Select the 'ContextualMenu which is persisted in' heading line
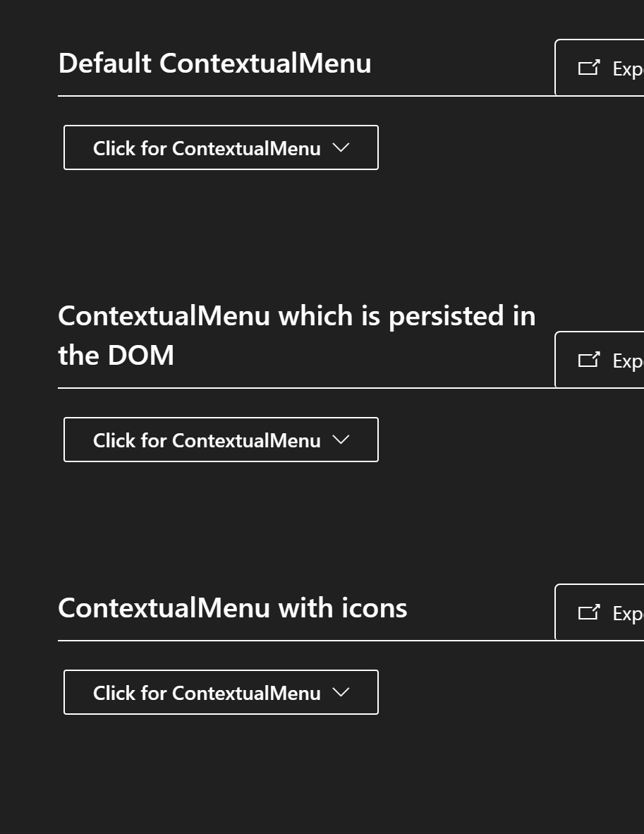 coord(297,317)
